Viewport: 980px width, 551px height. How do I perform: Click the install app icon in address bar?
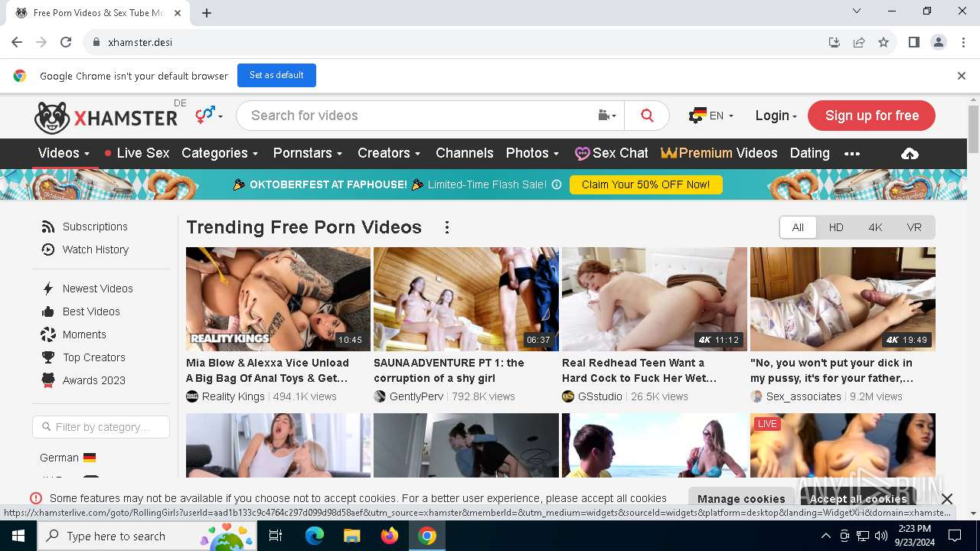[835, 42]
